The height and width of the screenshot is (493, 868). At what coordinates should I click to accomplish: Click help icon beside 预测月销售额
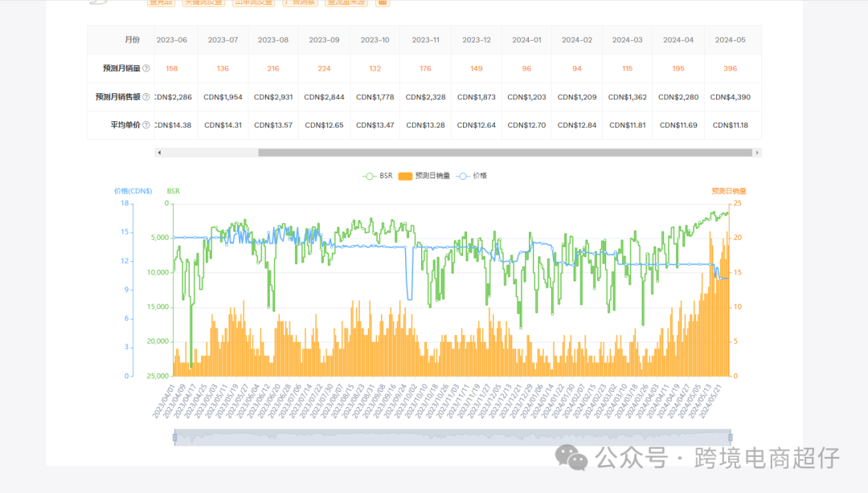pyautogui.click(x=146, y=97)
